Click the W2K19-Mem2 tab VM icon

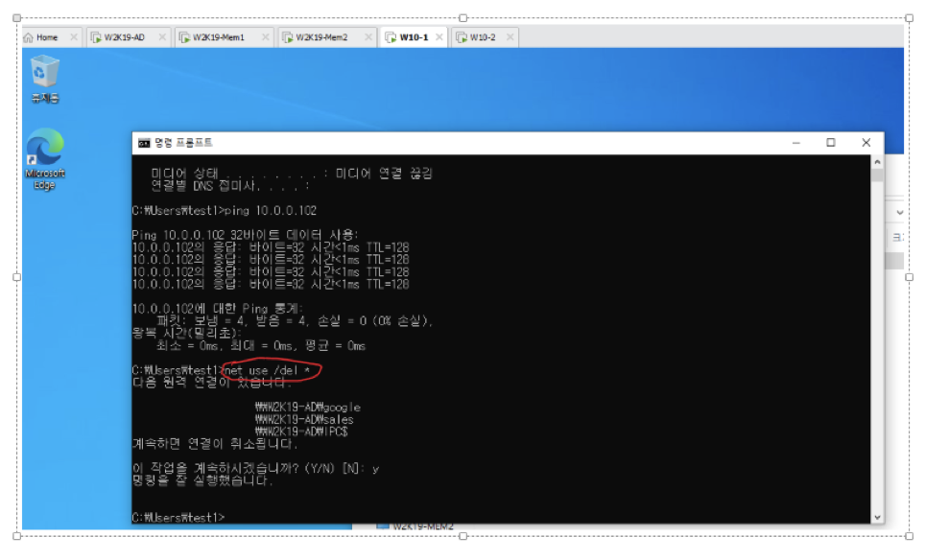point(288,37)
